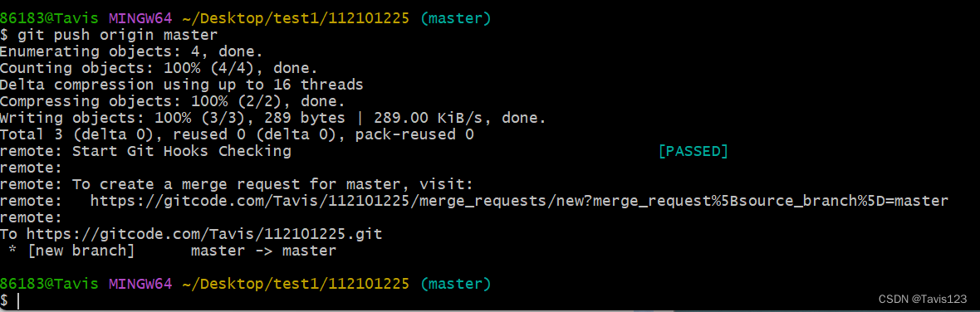Click the Enumerating objects output line
980x312 pixels.
click(131, 51)
